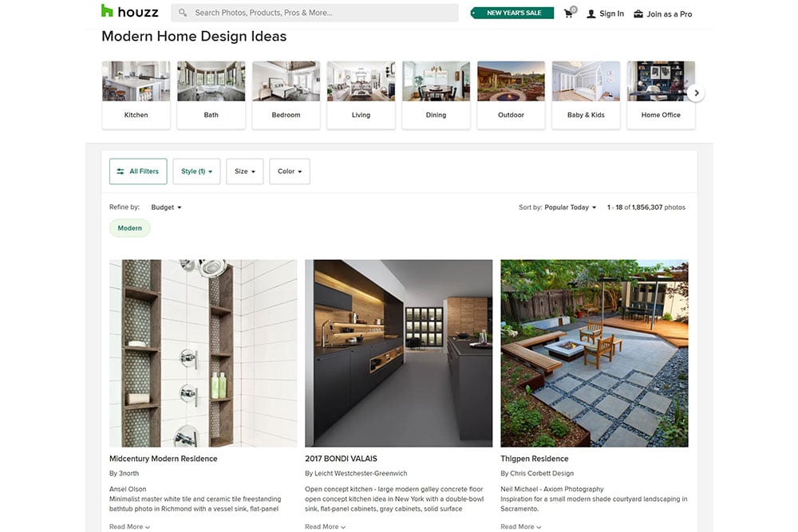Open the Dining category card
This screenshot has height=532, width=798.
[x=437, y=95]
